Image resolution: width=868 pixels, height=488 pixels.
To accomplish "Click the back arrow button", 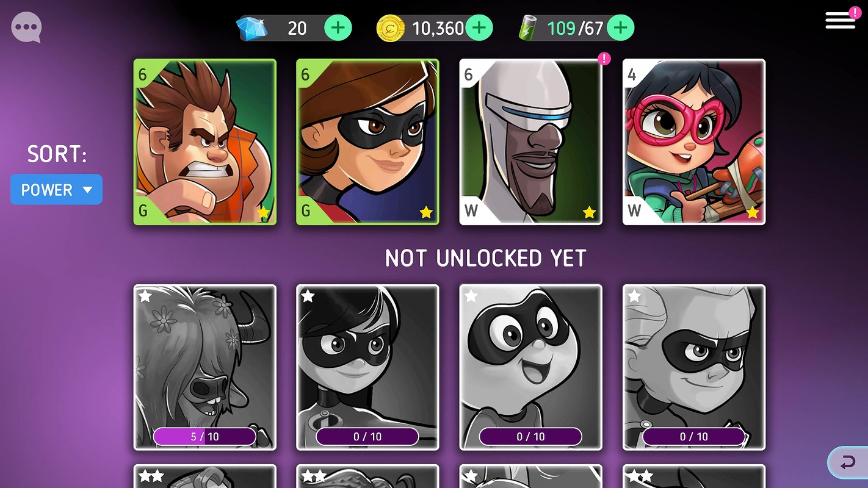I will tap(847, 463).
